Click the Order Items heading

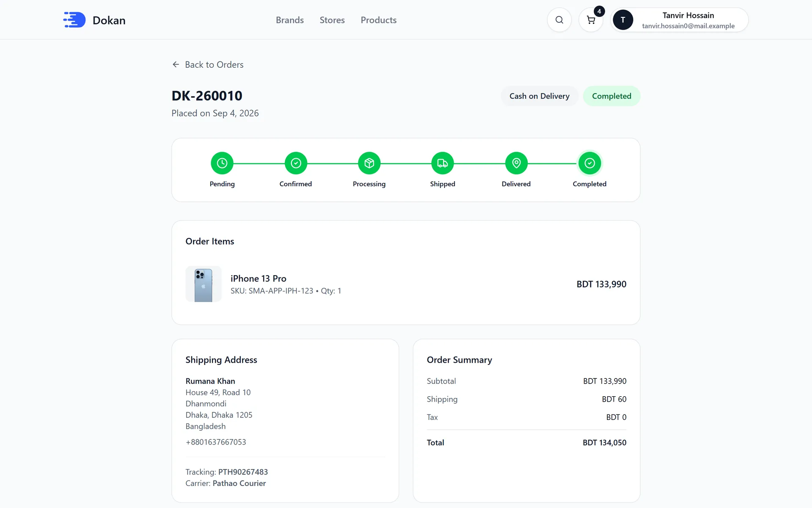pos(210,241)
